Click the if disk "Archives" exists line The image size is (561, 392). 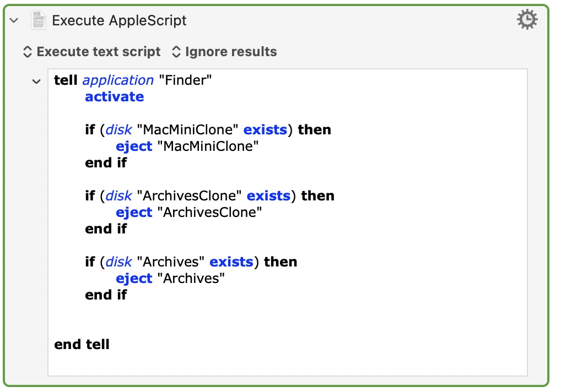click(x=191, y=262)
